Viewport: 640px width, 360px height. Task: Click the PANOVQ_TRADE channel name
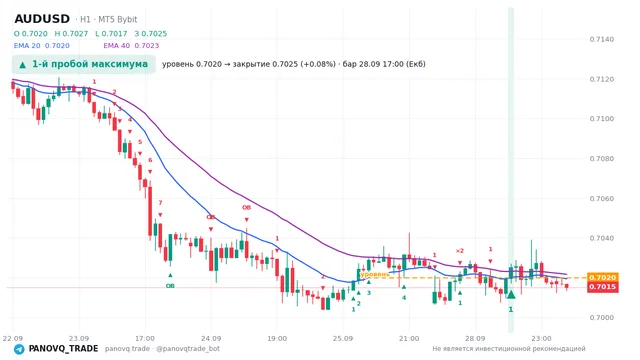pyautogui.click(x=63, y=349)
